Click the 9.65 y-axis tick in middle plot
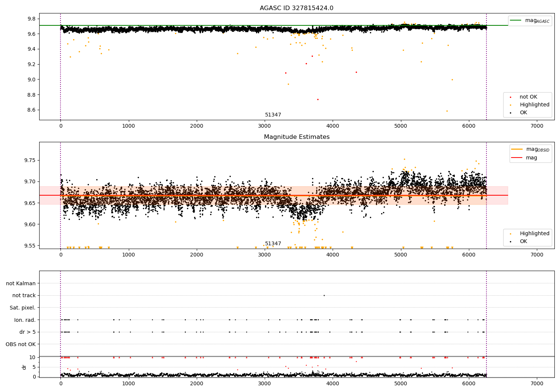Image resolution: width=560 pixels, height=392 pixels. (30, 203)
